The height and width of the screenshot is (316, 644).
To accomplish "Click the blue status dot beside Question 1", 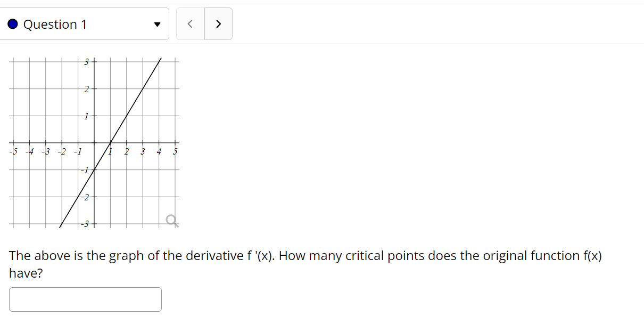I will (x=13, y=24).
